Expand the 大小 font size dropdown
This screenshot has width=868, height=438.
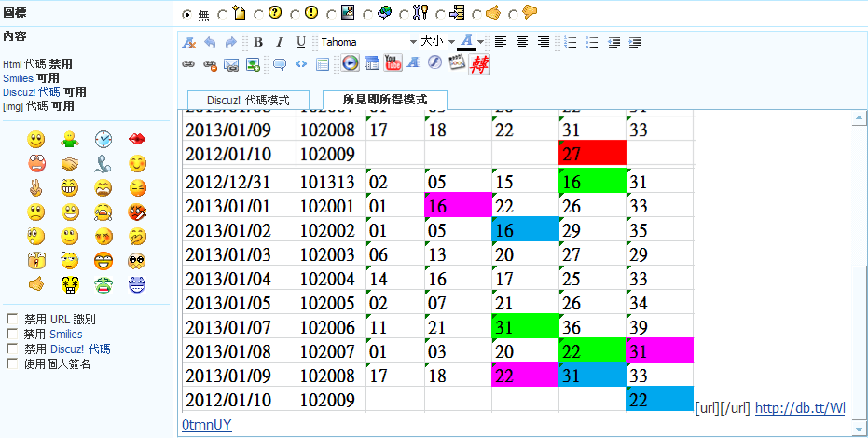point(451,42)
